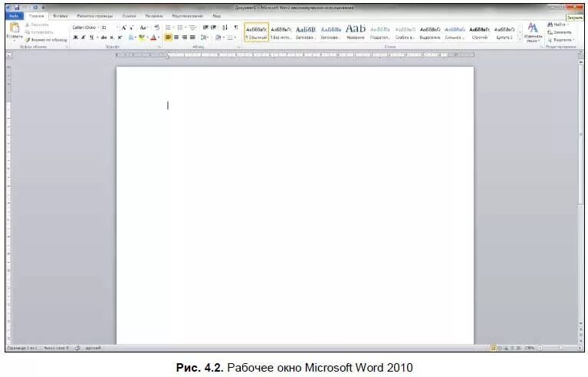Click the multilevel list icon
This screenshot has height=377, width=588.
click(192, 28)
